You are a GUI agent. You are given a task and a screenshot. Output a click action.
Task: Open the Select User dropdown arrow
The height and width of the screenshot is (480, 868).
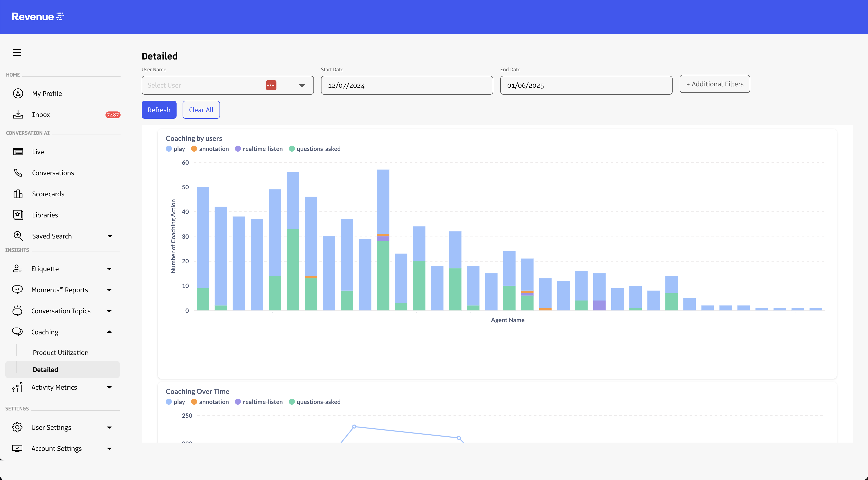click(302, 86)
